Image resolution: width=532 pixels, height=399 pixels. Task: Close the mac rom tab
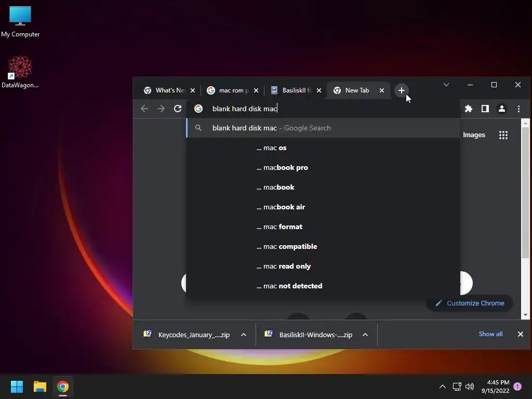(256, 90)
